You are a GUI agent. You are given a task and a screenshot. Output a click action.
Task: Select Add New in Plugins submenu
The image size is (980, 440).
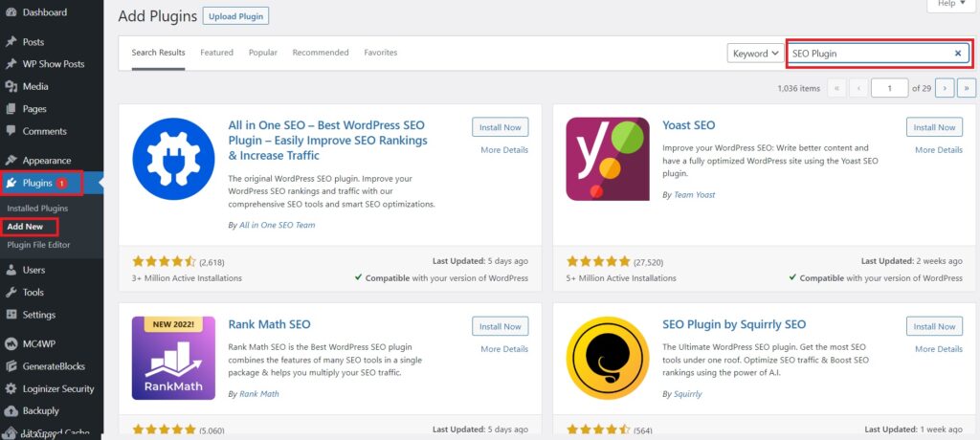(25, 227)
